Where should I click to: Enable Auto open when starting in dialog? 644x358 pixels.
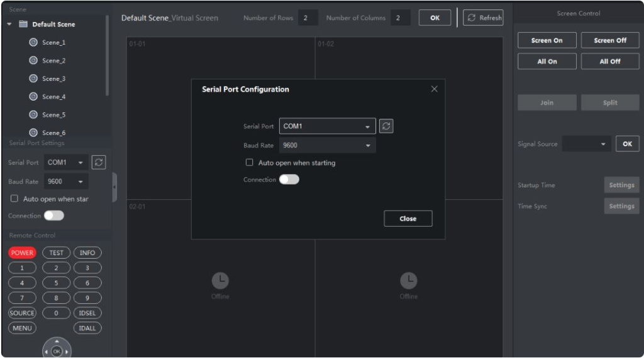(x=250, y=163)
